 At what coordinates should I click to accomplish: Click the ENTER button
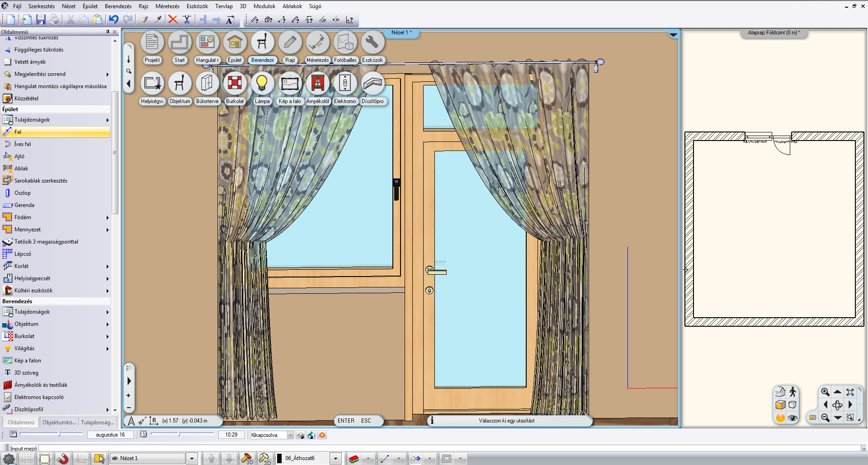coord(346,421)
